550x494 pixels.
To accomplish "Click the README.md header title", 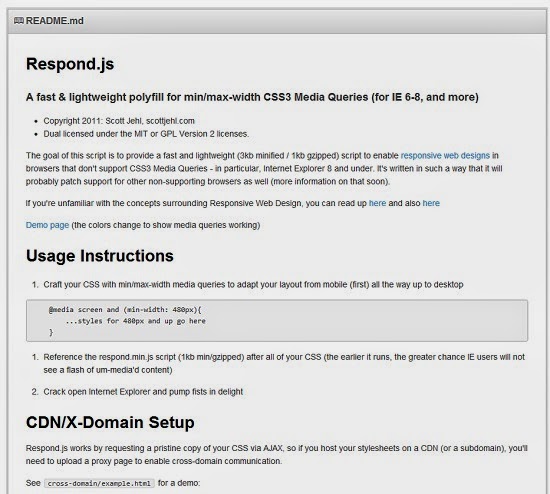I will coord(55,21).
